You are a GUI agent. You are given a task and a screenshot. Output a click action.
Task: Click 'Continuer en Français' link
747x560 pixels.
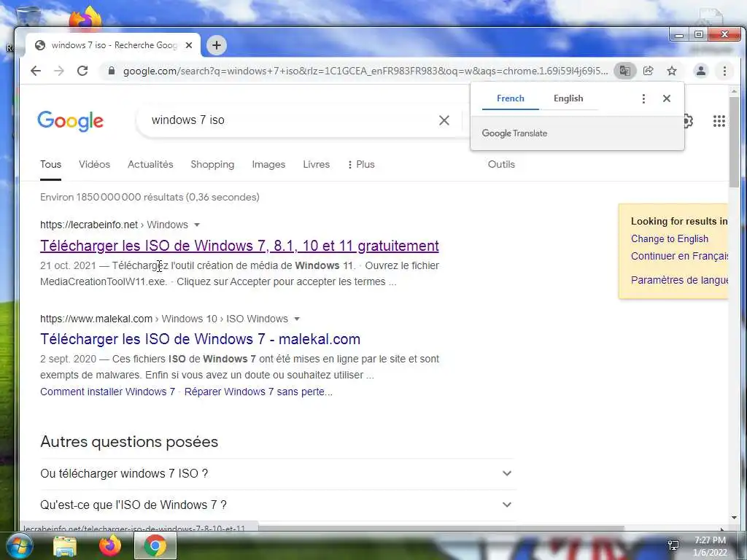point(679,256)
